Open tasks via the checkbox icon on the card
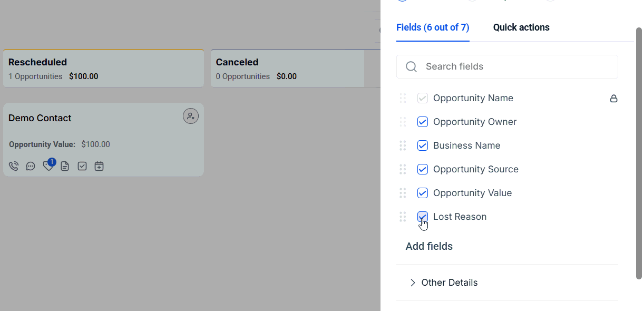This screenshot has height=311, width=644. coord(82,166)
